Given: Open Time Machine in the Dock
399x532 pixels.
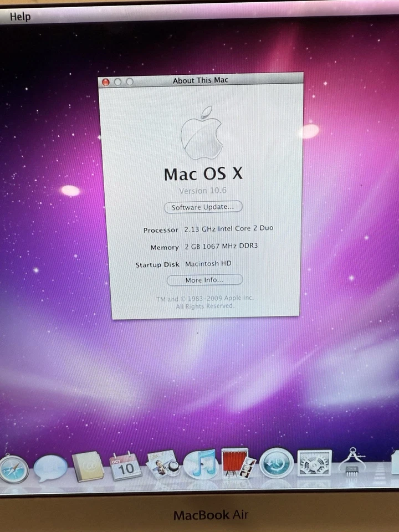Looking at the screenshot, I should pyautogui.click(x=277, y=463).
